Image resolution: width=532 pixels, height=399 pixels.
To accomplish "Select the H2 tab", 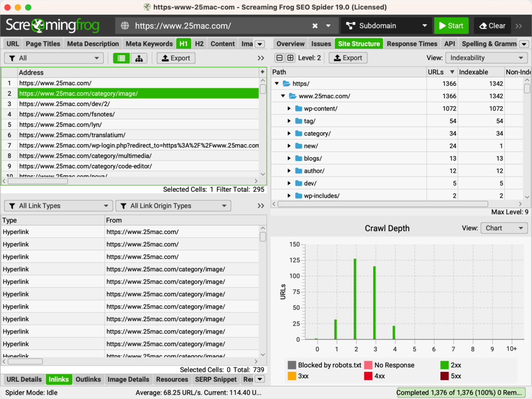I will pos(199,44).
